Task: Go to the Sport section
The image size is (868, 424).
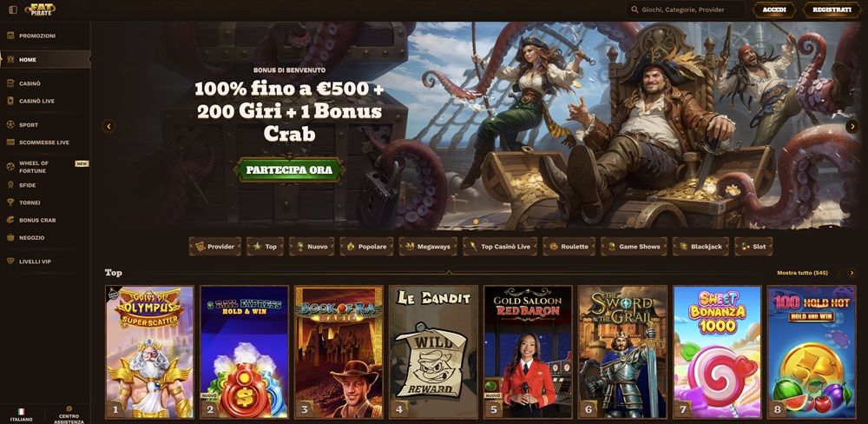Action: [x=29, y=125]
